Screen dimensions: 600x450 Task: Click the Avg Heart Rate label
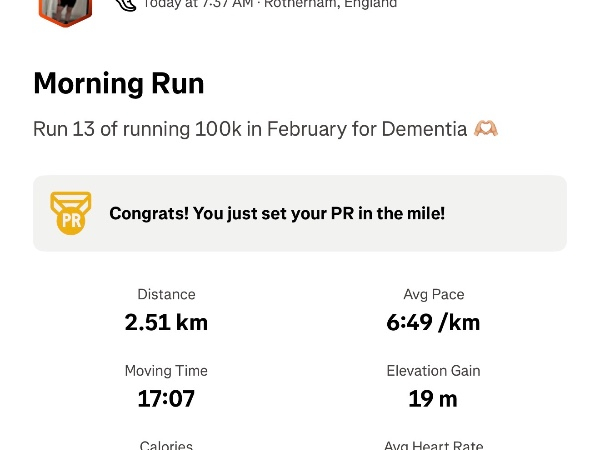(x=433, y=445)
